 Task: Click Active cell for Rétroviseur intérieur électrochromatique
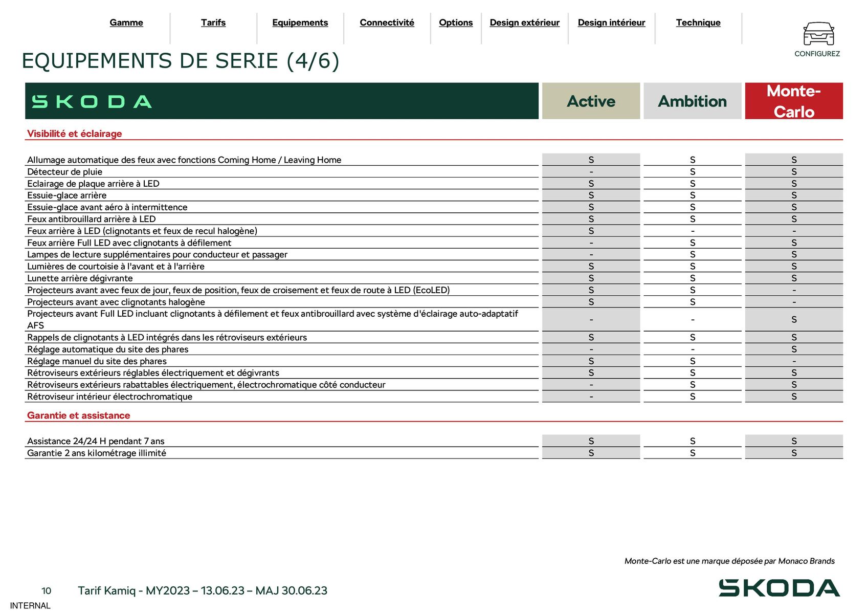point(591,396)
